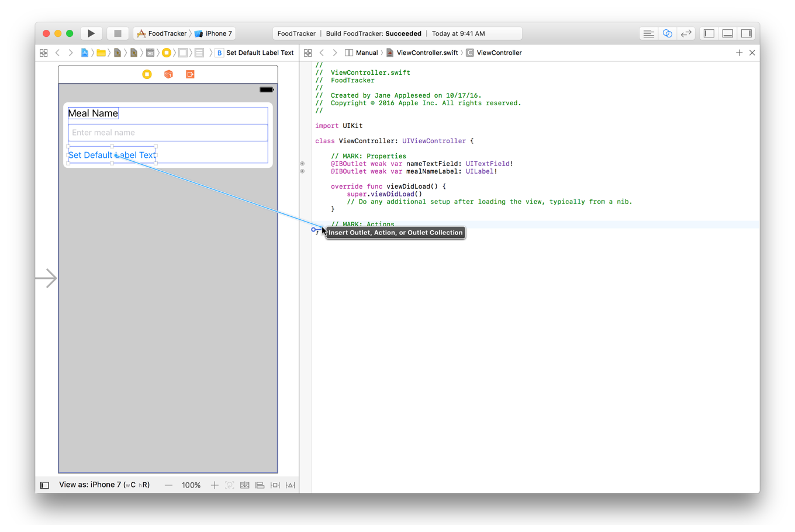Open related items menu in assistant editor
795x532 pixels.
pyautogui.click(x=308, y=53)
